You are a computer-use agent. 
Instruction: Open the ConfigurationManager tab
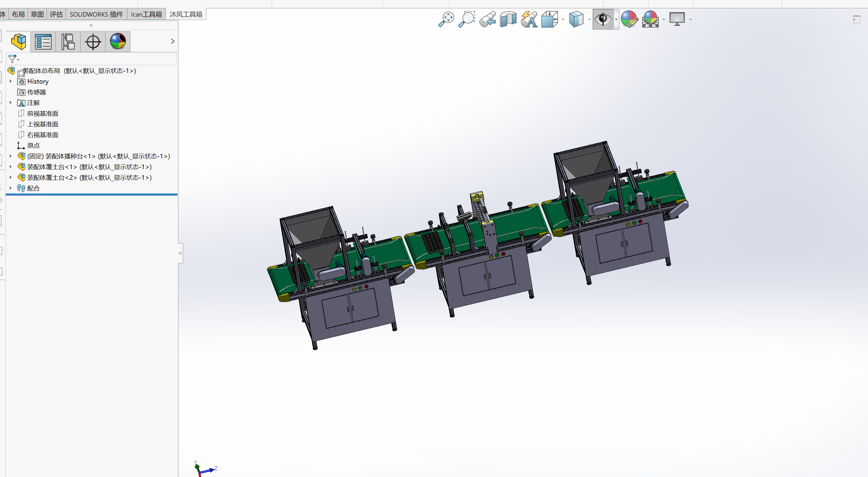coord(68,42)
